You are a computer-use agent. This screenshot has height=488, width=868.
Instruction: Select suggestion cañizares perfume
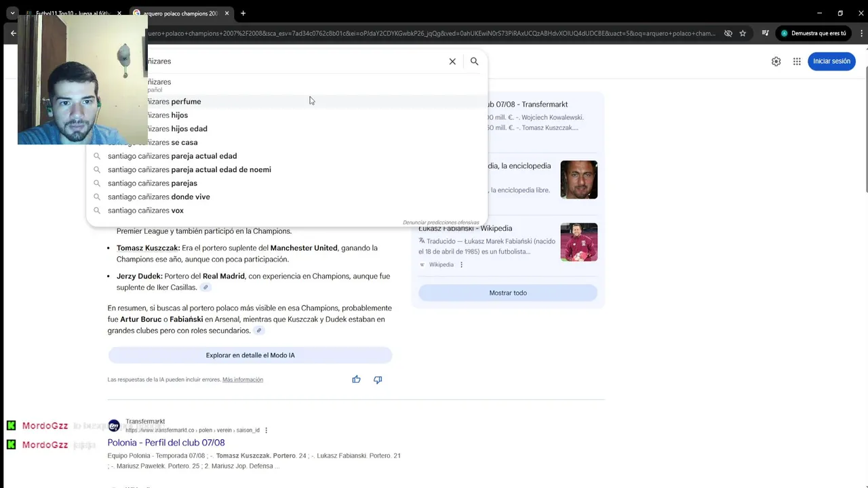tap(288, 102)
